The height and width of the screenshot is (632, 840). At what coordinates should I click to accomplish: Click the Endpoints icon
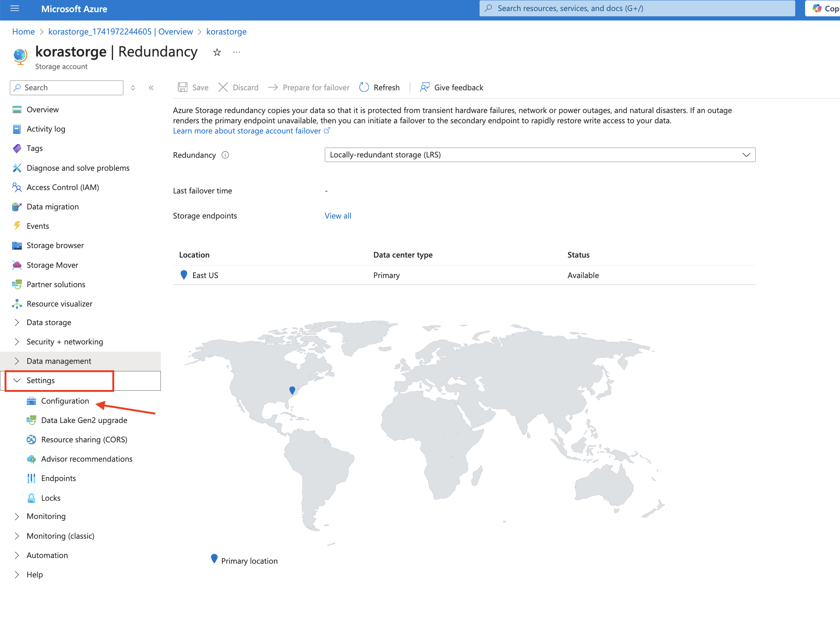[x=31, y=479]
